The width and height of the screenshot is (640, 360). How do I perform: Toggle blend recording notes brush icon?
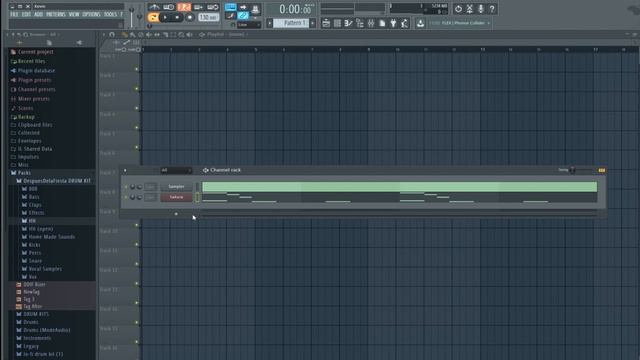[x=230, y=16]
